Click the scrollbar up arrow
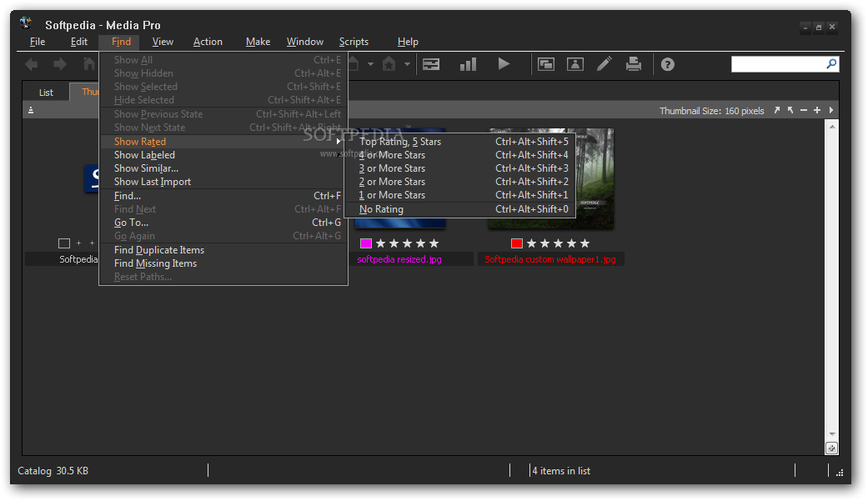Image resolution: width=868 pixels, height=501 pixels. [831, 127]
